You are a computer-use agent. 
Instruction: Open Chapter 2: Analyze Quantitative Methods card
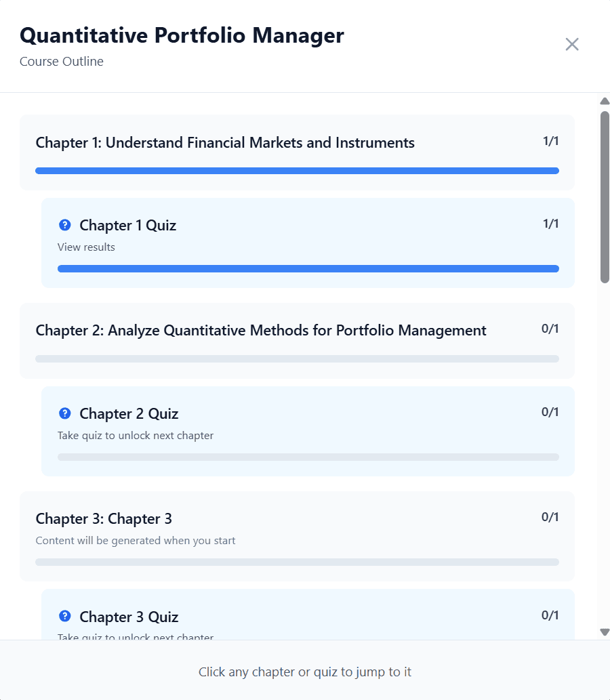(x=260, y=330)
